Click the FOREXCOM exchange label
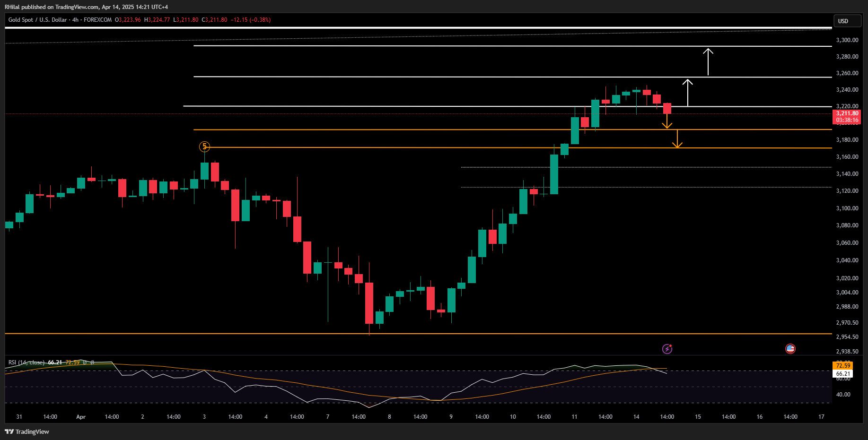Image resolution: width=868 pixels, height=440 pixels. coord(97,20)
